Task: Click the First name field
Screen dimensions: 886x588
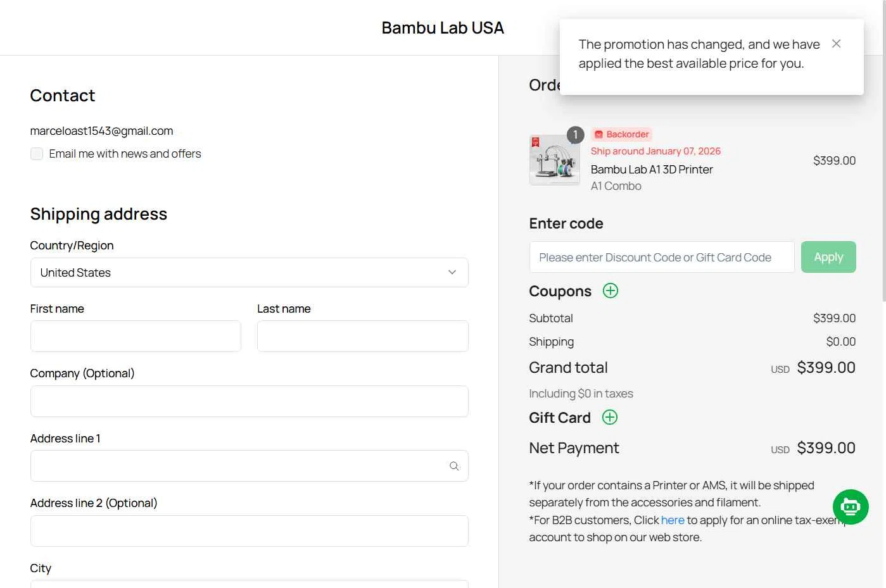Action: [x=136, y=336]
